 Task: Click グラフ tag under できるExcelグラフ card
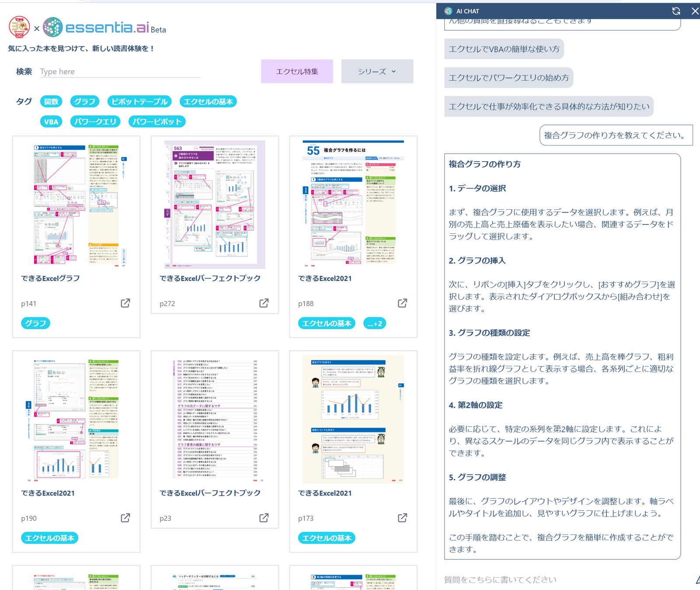click(35, 323)
